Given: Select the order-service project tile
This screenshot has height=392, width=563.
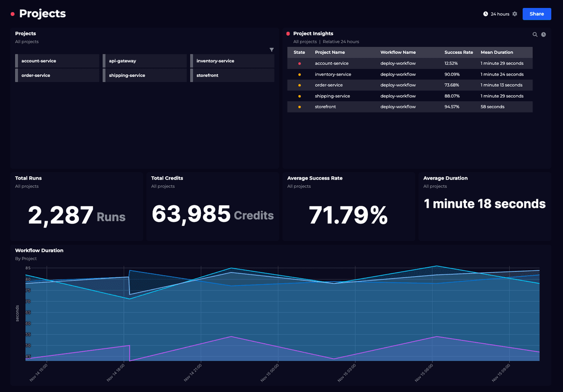Looking at the screenshot, I should [x=57, y=75].
